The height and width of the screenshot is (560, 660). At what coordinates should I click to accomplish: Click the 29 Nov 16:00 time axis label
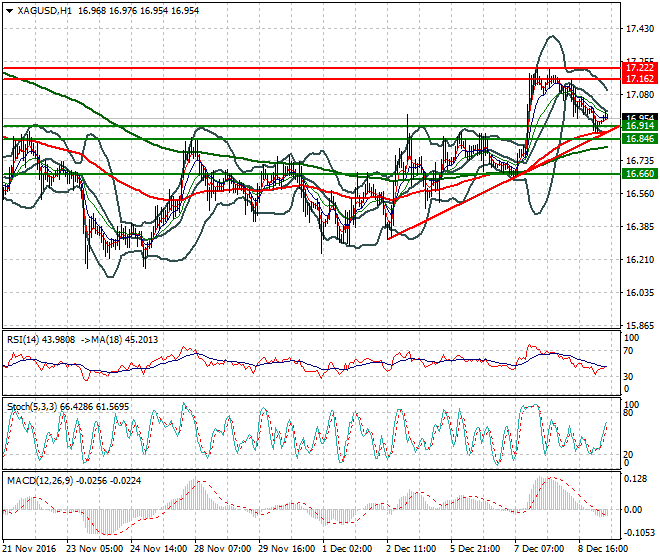pyautogui.click(x=287, y=549)
